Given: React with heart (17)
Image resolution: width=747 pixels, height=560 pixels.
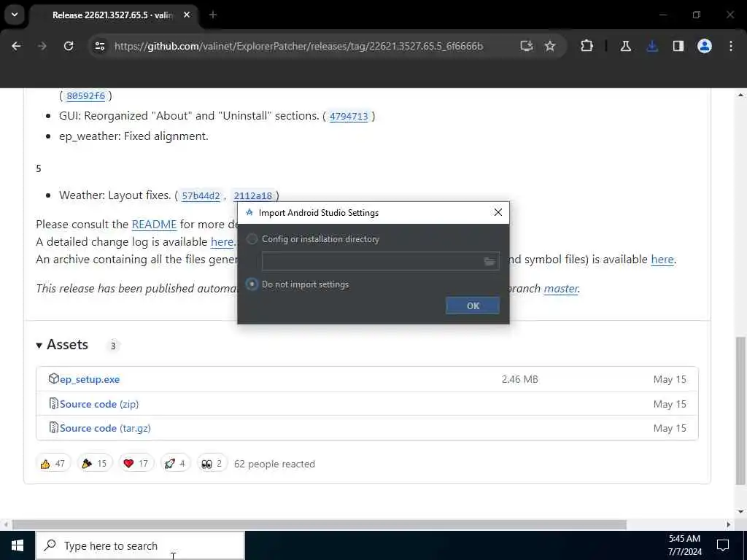Looking at the screenshot, I should [136, 463].
